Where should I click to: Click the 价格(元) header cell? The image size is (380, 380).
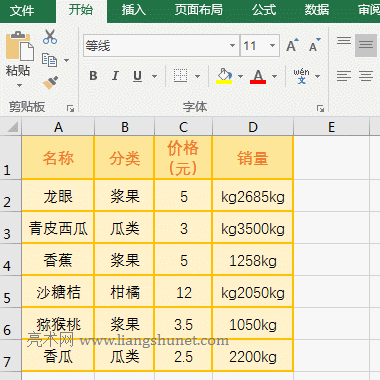(x=183, y=158)
